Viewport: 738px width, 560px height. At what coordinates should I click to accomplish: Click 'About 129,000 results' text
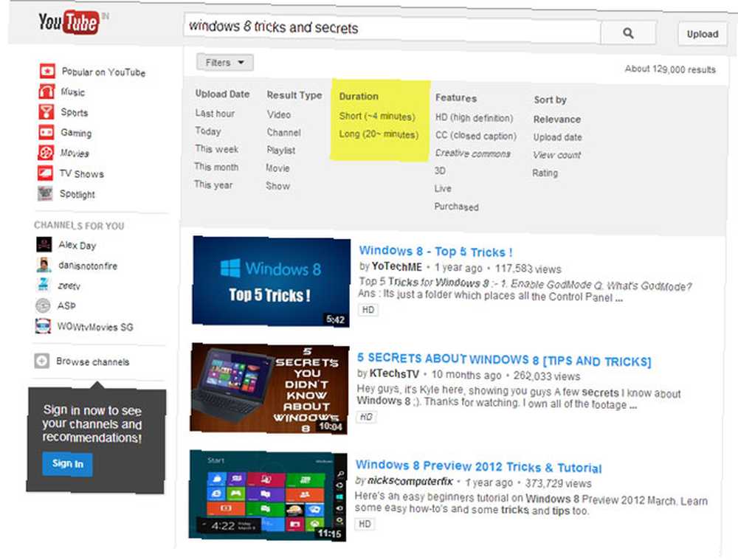pyautogui.click(x=670, y=69)
